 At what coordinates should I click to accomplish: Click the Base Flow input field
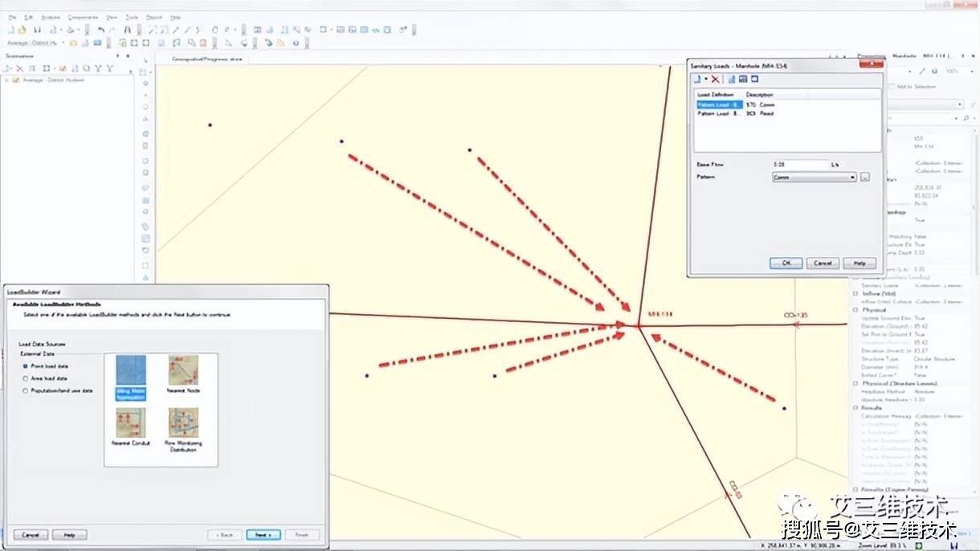point(799,164)
